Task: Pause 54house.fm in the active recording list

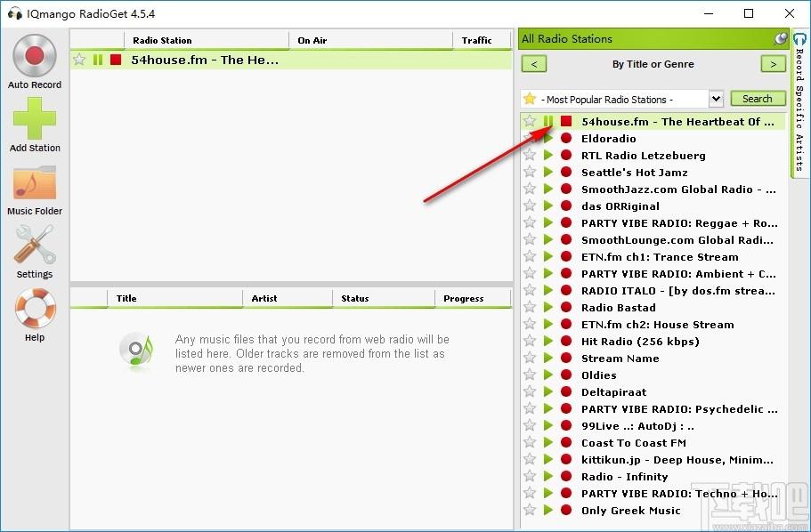Action: coord(98,60)
